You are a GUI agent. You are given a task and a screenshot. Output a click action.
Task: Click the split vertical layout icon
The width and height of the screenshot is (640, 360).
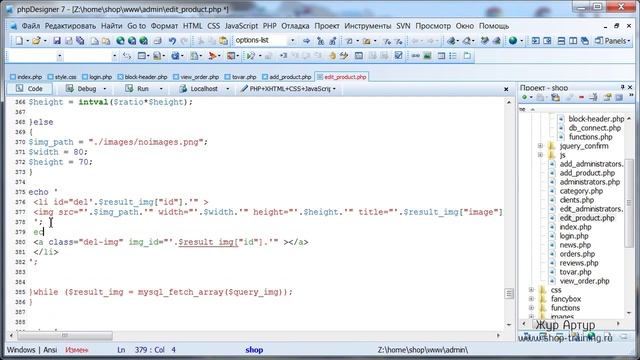click(573, 40)
